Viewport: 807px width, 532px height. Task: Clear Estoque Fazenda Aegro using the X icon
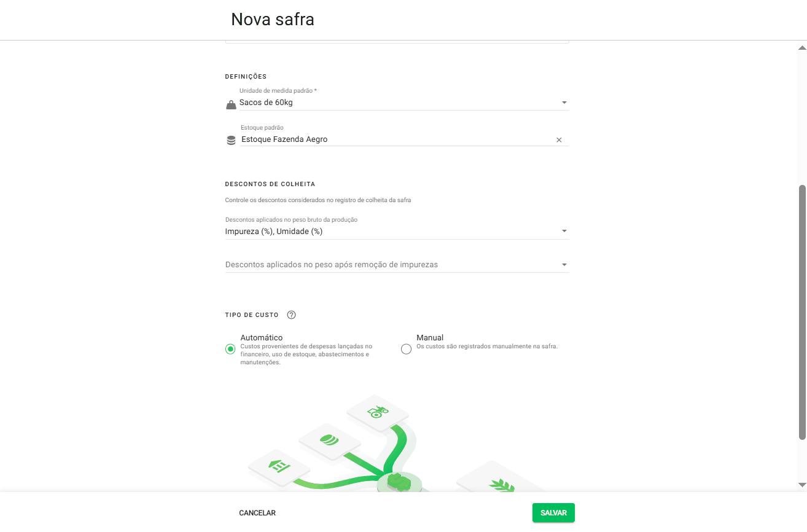coord(559,140)
